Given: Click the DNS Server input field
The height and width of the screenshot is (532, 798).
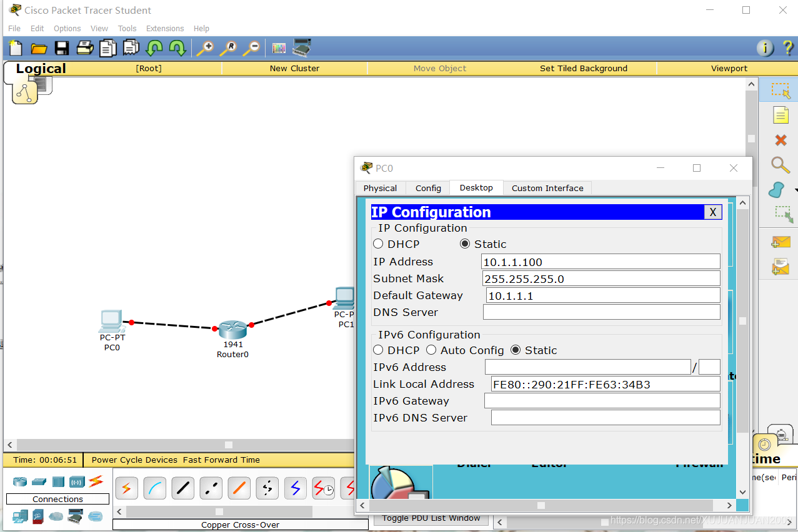Looking at the screenshot, I should point(602,312).
